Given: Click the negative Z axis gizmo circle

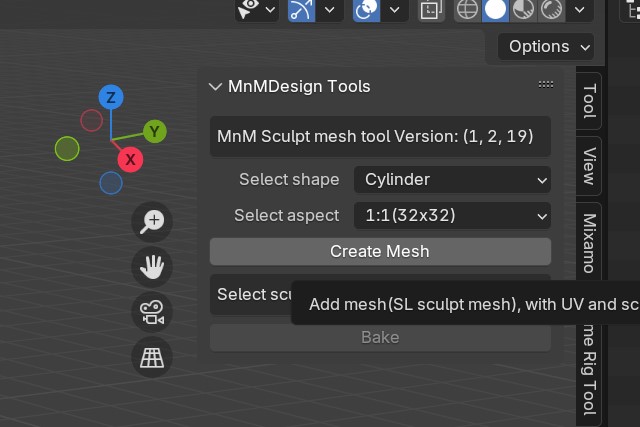Looking at the screenshot, I should coord(111,183).
